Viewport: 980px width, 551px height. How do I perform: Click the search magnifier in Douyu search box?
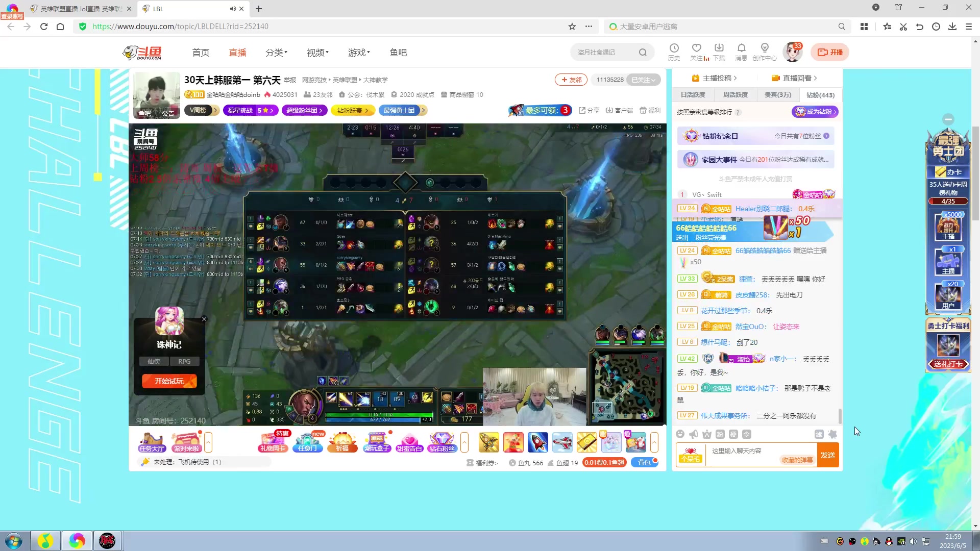click(643, 52)
